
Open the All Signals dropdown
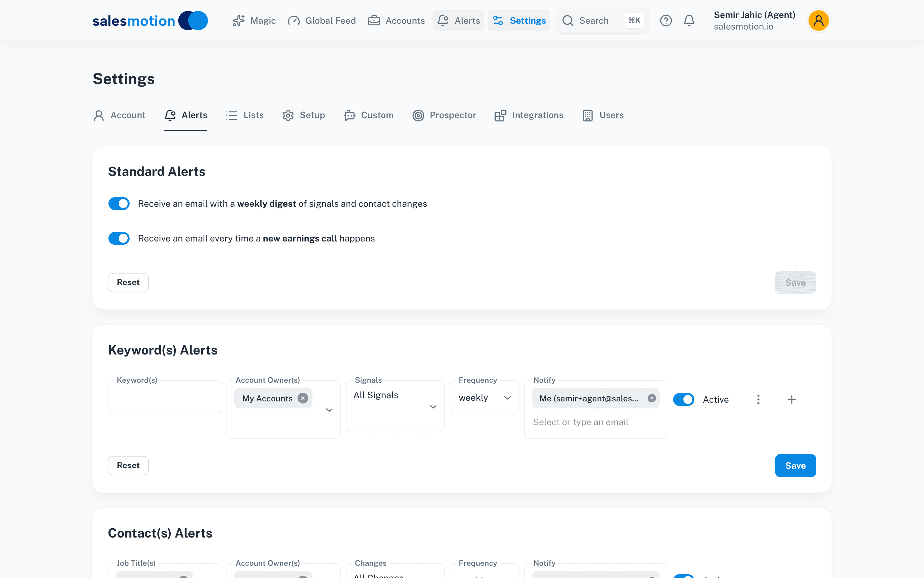point(395,406)
